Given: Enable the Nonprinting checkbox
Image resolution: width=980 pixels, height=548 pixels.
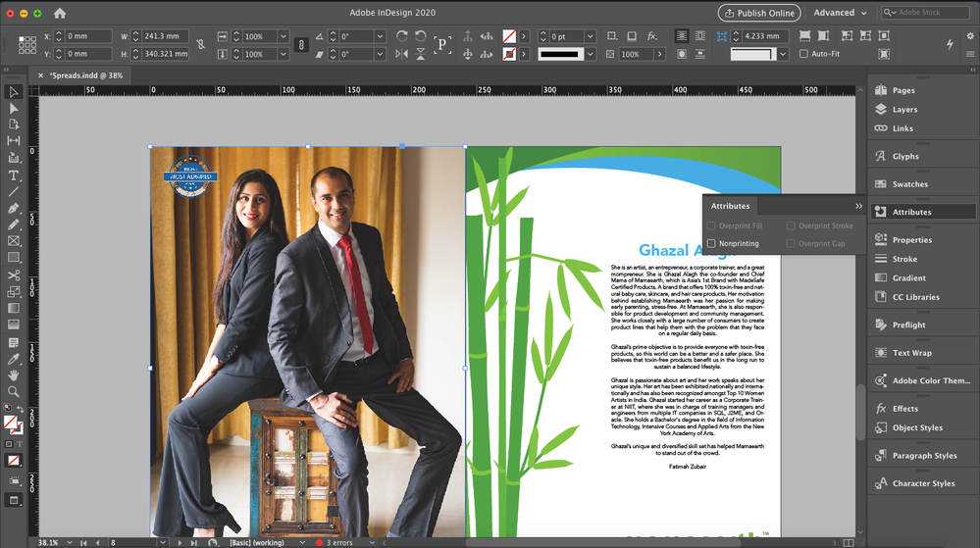Looking at the screenshot, I should 712,243.
